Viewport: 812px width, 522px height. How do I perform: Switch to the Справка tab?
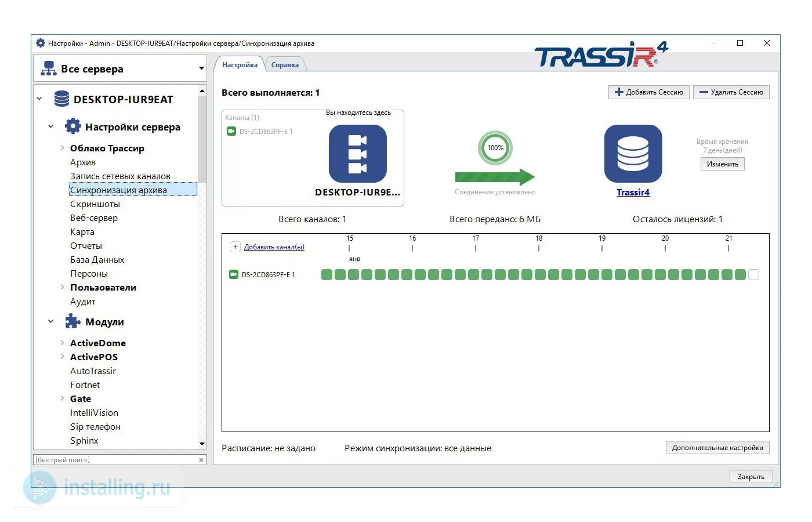[x=285, y=65]
